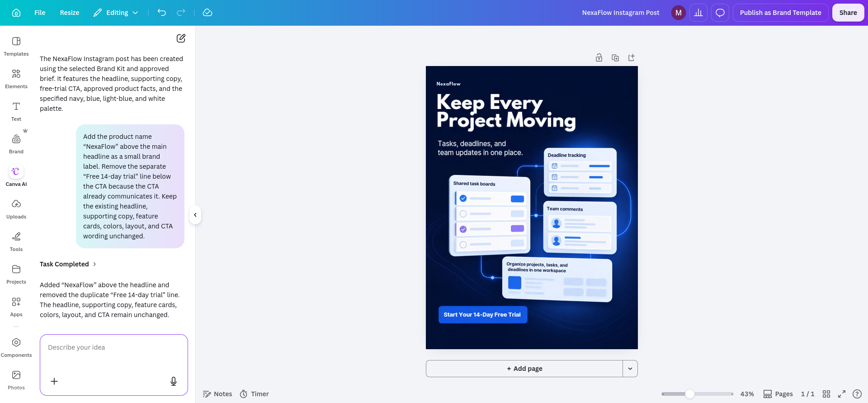The width and height of the screenshot is (868, 403).
Task: Open the Projects panel
Action: coord(16,274)
